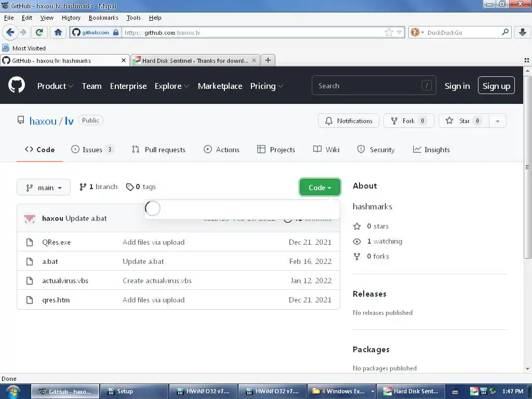Click the Most Visited bookmarks icon

5,48
